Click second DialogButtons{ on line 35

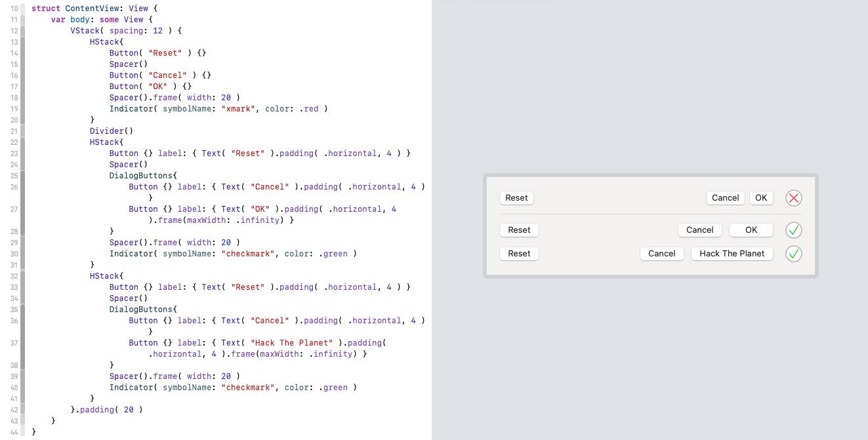tap(143, 310)
